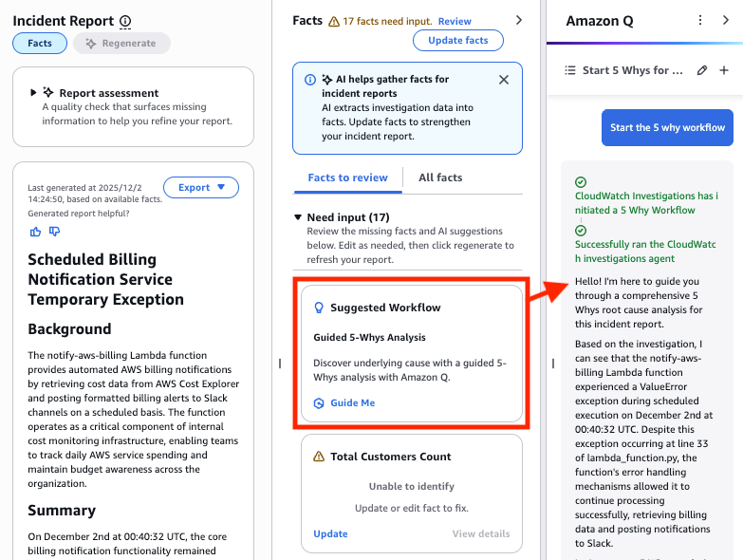Image resolution: width=743 pixels, height=560 pixels.
Task: Expand the Report assessment section
Action: click(34, 93)
